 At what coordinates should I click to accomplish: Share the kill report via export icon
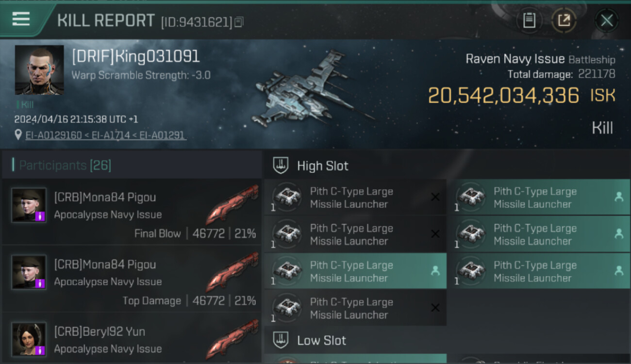click(564, 20)
